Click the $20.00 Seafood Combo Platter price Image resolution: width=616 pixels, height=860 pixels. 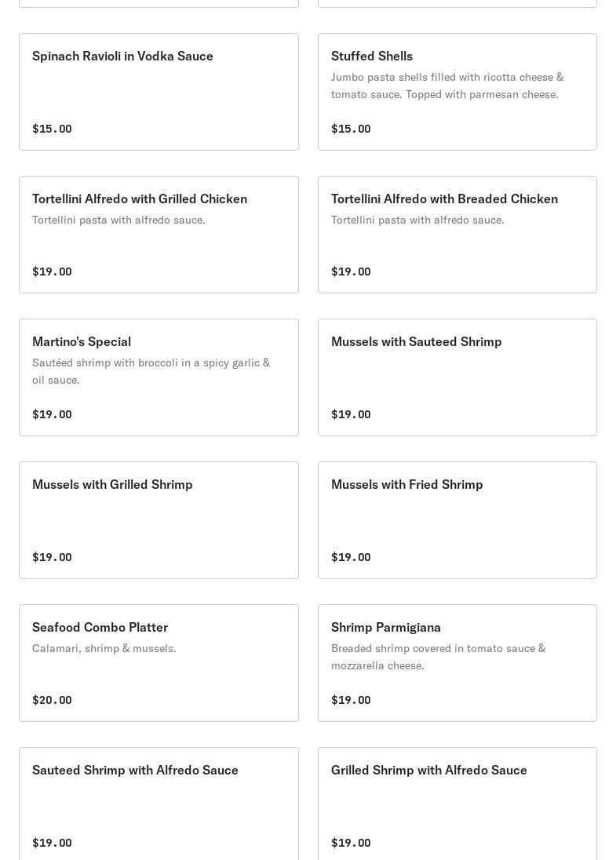52,700
